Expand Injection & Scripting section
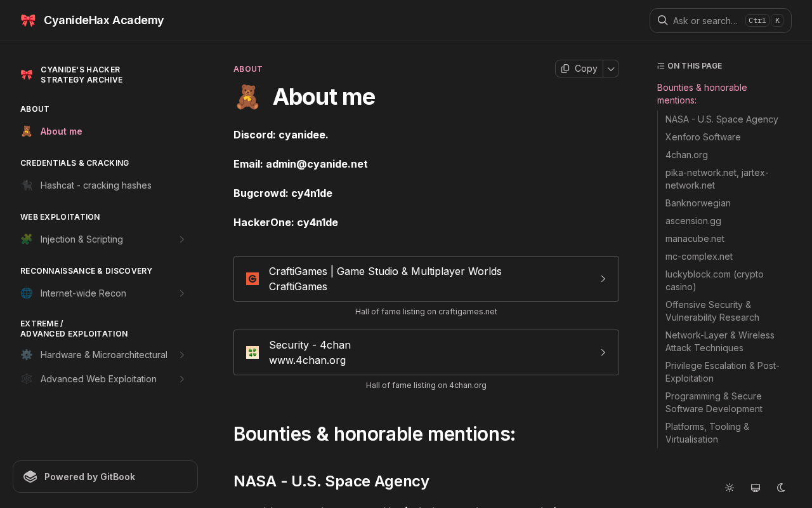The image size is (812, 508). pyautogui.click(x=182, y=239)
